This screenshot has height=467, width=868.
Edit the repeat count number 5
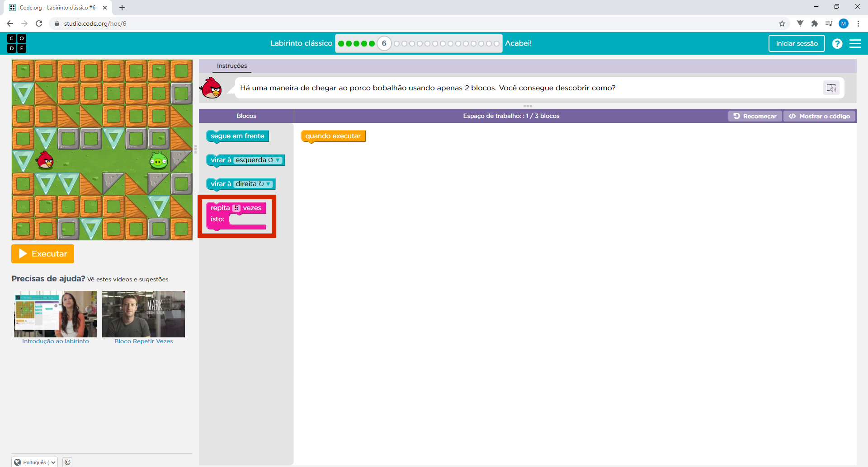[x=236, y=208]
